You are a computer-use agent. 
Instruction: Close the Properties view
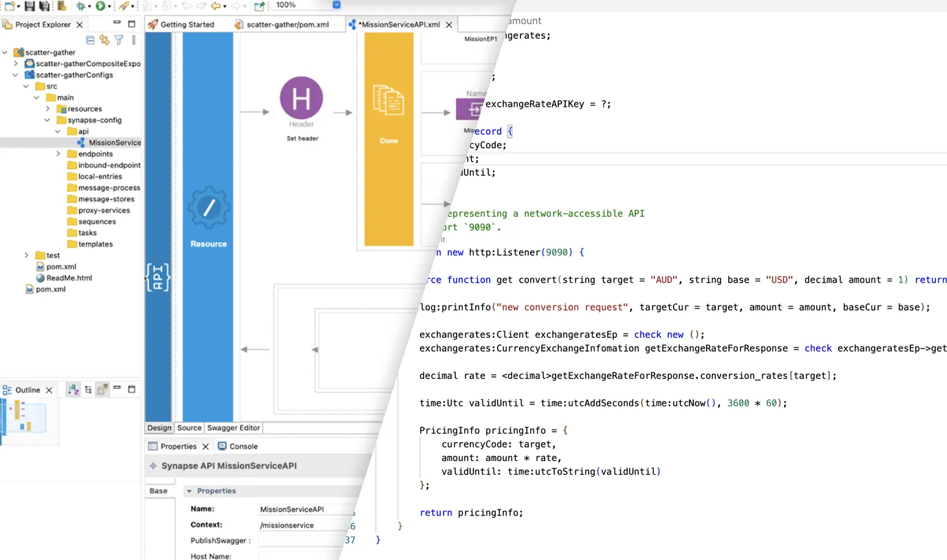(x=205, y=446)
